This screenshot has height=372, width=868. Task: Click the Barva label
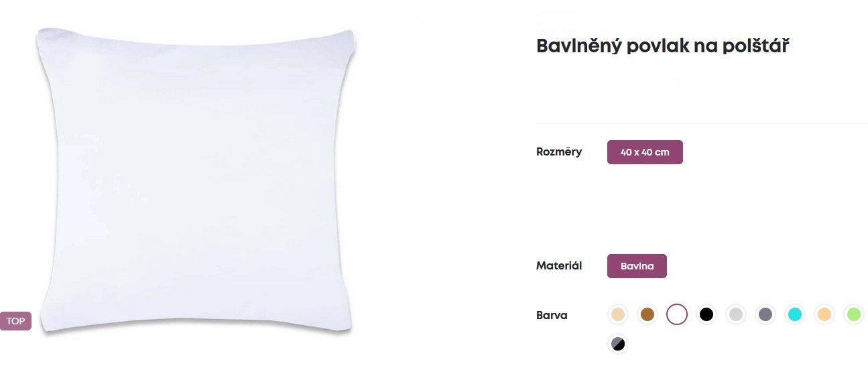click(552, 315)
